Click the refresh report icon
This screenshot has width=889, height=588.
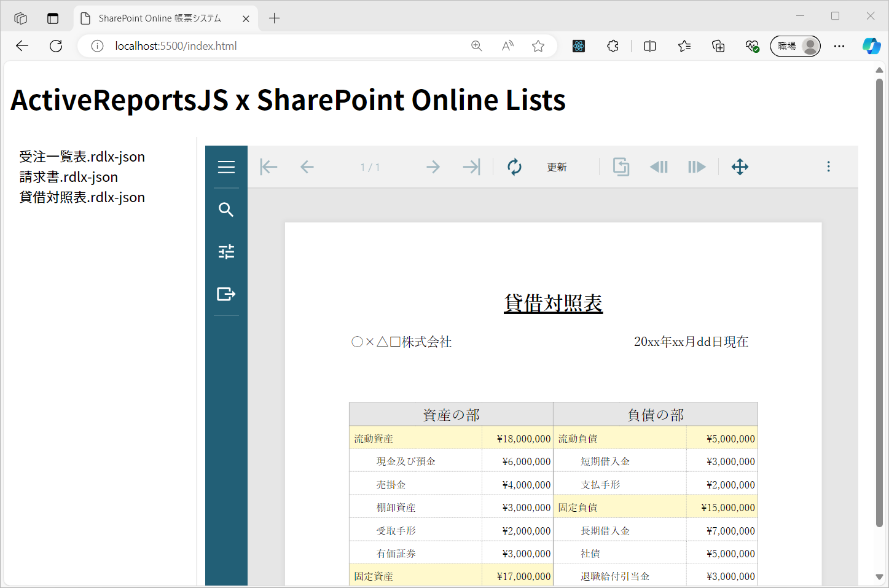(514, 167)
